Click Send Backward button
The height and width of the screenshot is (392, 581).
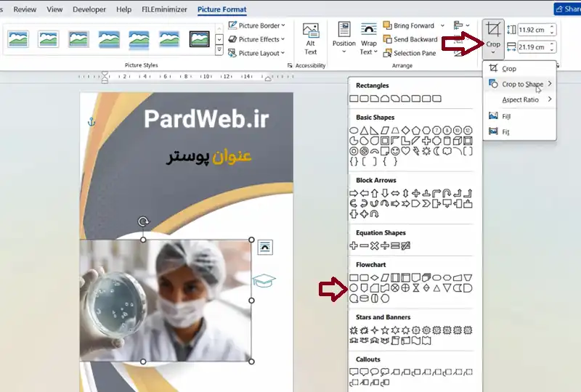click(x=410, y=39)
